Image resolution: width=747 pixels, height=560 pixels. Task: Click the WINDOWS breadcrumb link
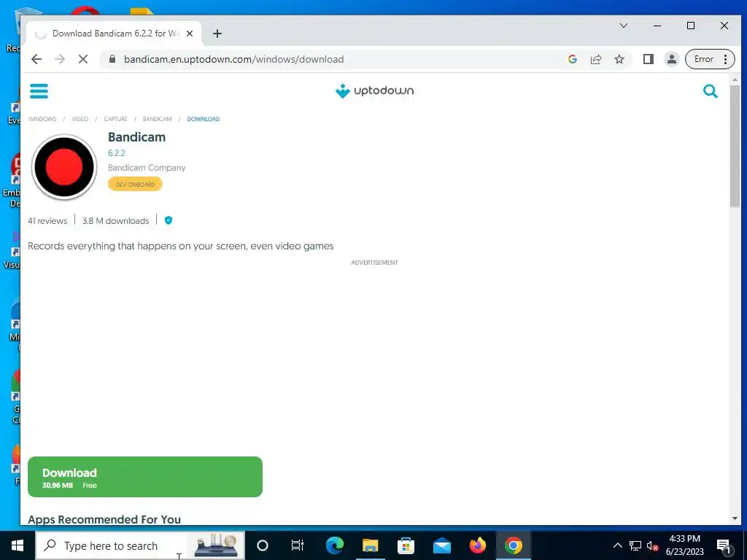coord(42,119)
